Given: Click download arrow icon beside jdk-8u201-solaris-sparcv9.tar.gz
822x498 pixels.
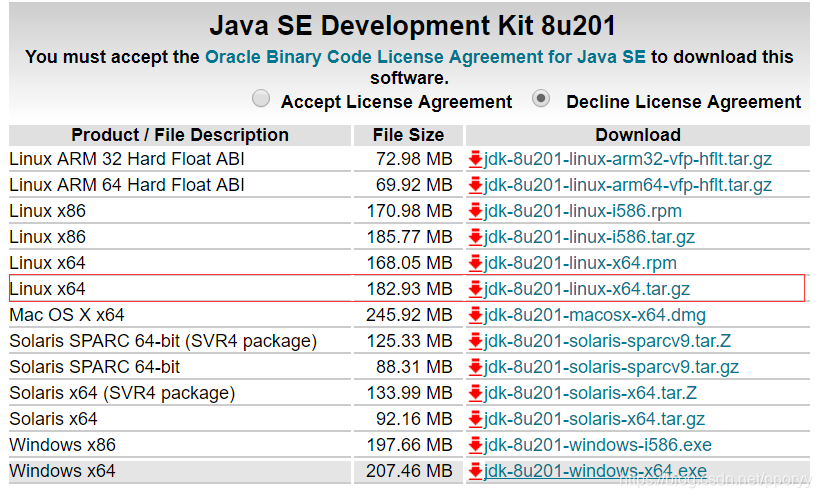Looking at the screenshot, I should tap(475, 367).
